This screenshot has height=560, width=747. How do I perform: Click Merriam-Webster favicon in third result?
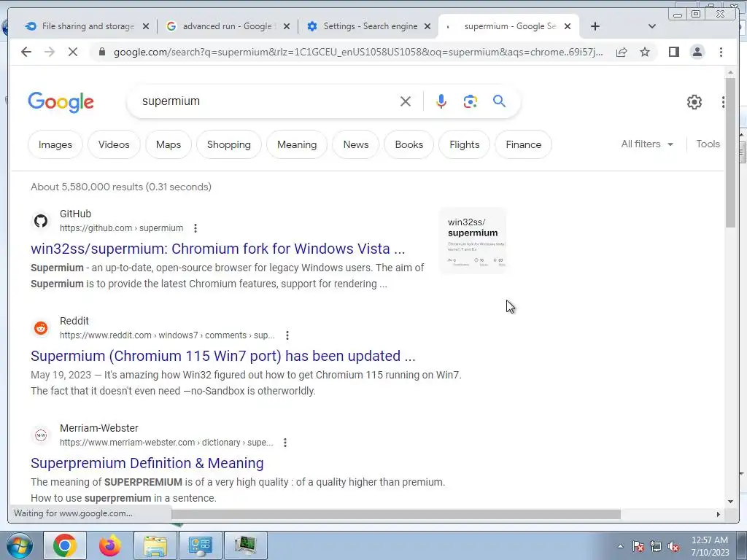[41, 435]
